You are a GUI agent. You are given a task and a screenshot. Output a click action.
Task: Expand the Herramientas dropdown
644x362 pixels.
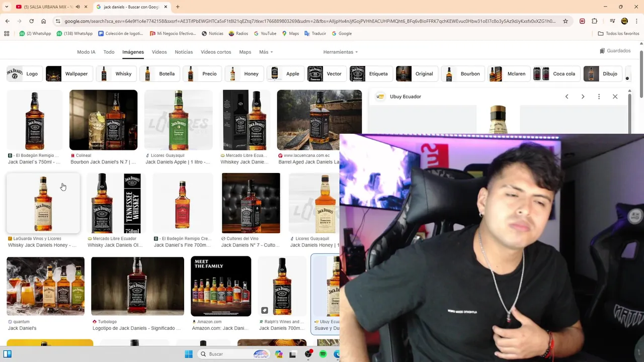coord(341,52)
